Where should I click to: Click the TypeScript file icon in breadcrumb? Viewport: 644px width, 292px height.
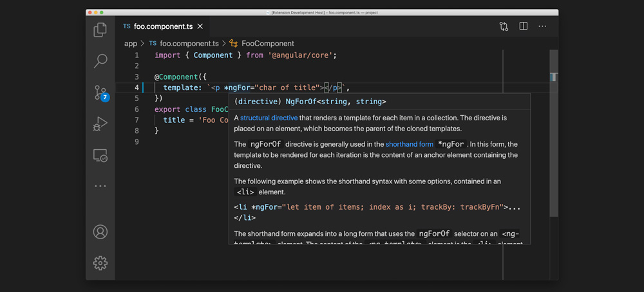(153, 44)
